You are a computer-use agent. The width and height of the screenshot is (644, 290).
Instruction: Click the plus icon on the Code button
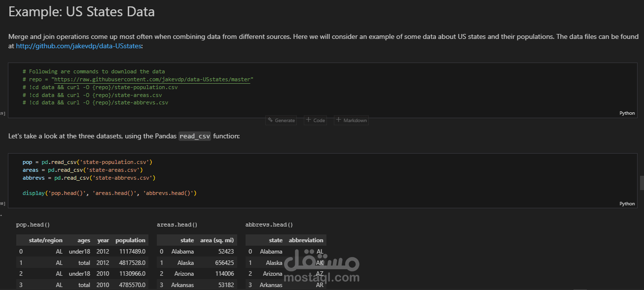pyautogui.click(x=309, y=120)
